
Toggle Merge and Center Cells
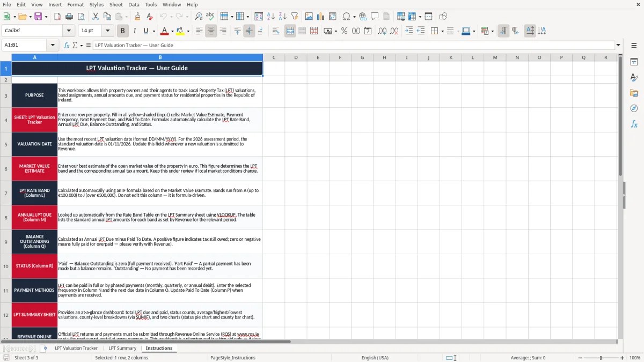pos(290,31)
